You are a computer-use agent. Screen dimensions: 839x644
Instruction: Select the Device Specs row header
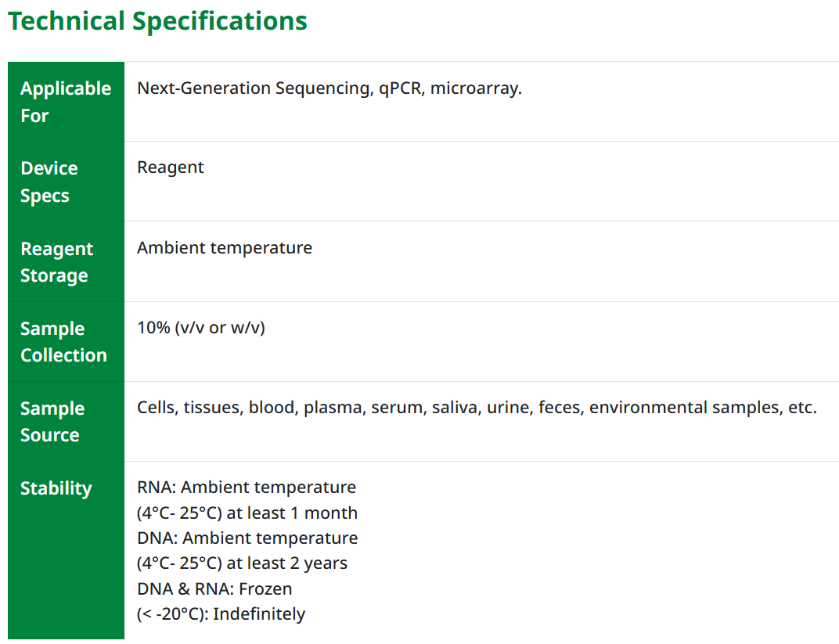[x=49, y=182]
